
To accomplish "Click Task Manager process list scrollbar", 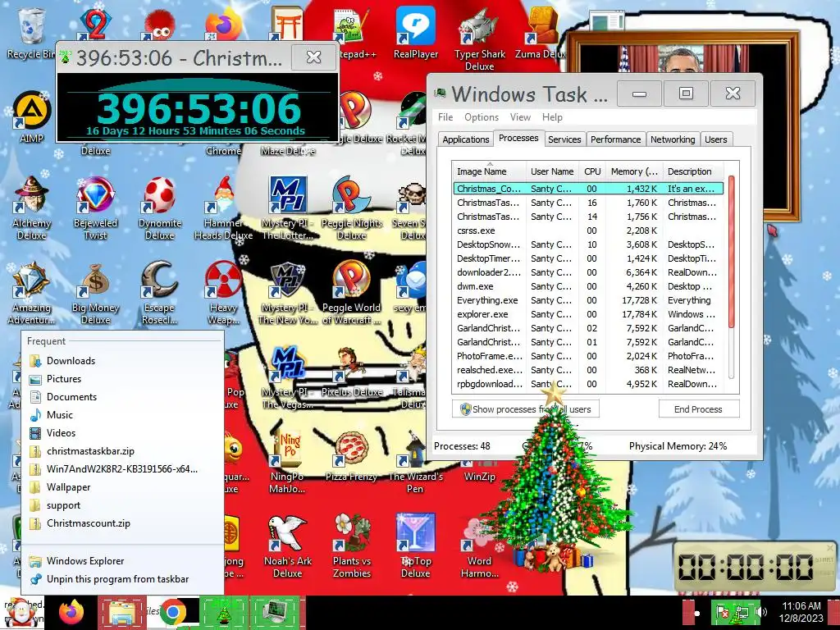I will (x=731, y=252).
